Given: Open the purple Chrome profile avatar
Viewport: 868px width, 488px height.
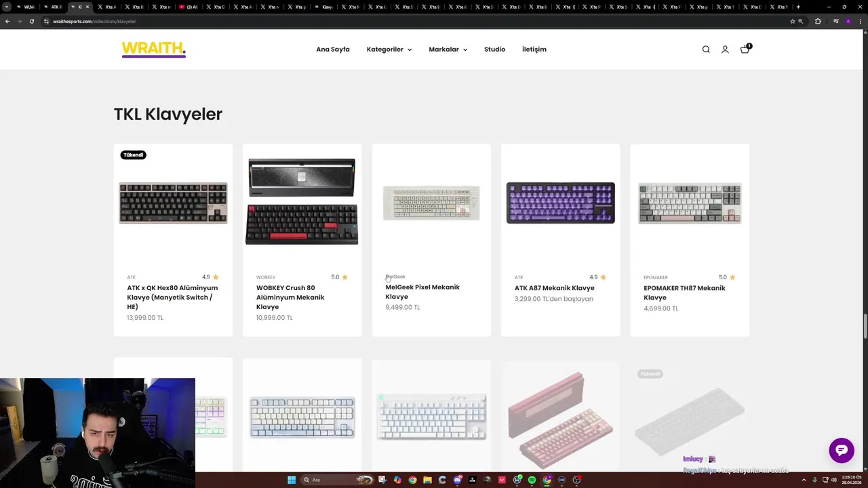Looking at the screenshot, I should (x=848, y=21).
